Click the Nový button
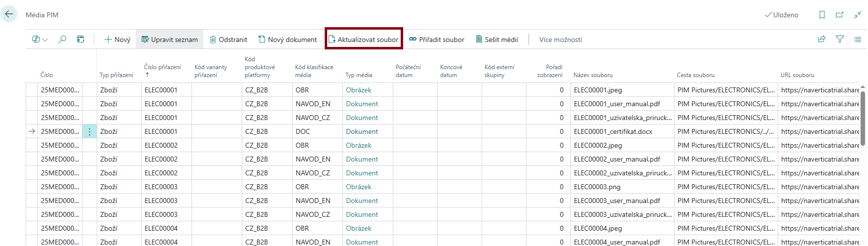868x246 pixels. tap(117, 40)
